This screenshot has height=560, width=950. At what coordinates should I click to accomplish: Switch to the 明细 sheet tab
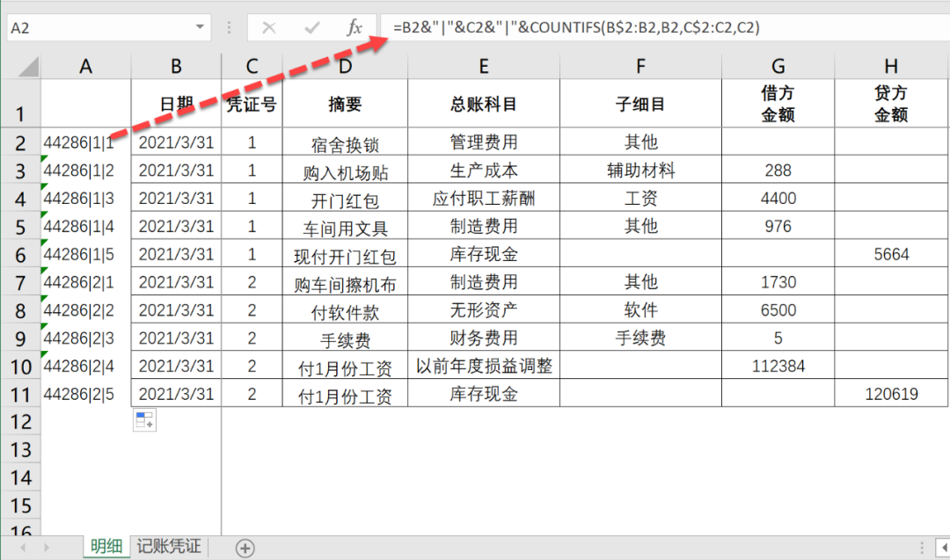pyautogui.click(x=106, y=547)
